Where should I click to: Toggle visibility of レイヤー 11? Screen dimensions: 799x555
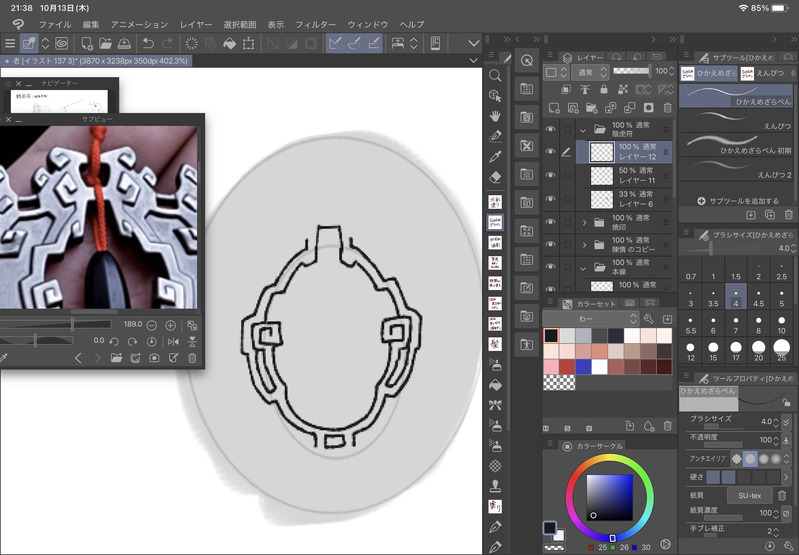pos(550,175)
